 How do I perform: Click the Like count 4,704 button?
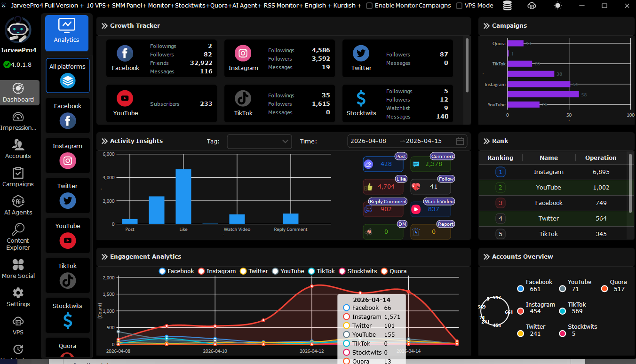(383, 187)
